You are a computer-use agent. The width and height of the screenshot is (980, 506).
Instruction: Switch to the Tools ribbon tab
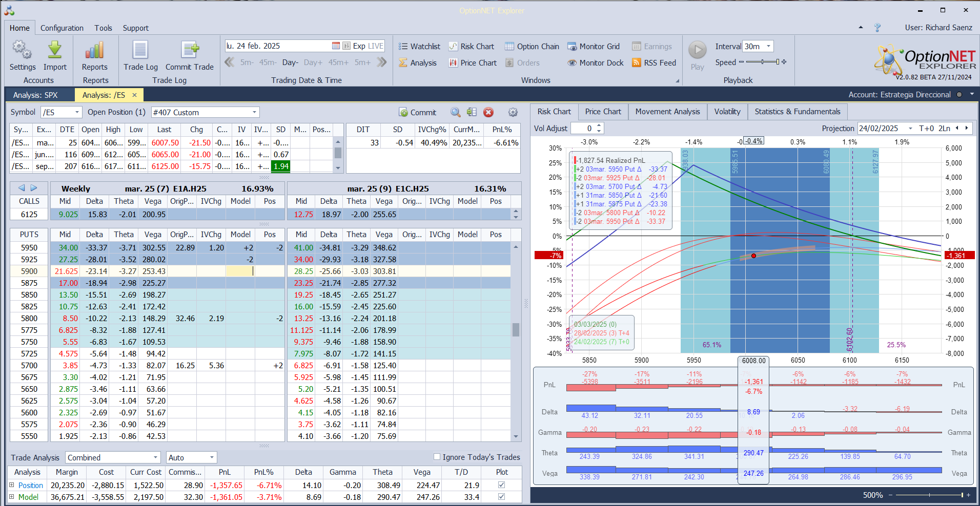tap(103, 28)
